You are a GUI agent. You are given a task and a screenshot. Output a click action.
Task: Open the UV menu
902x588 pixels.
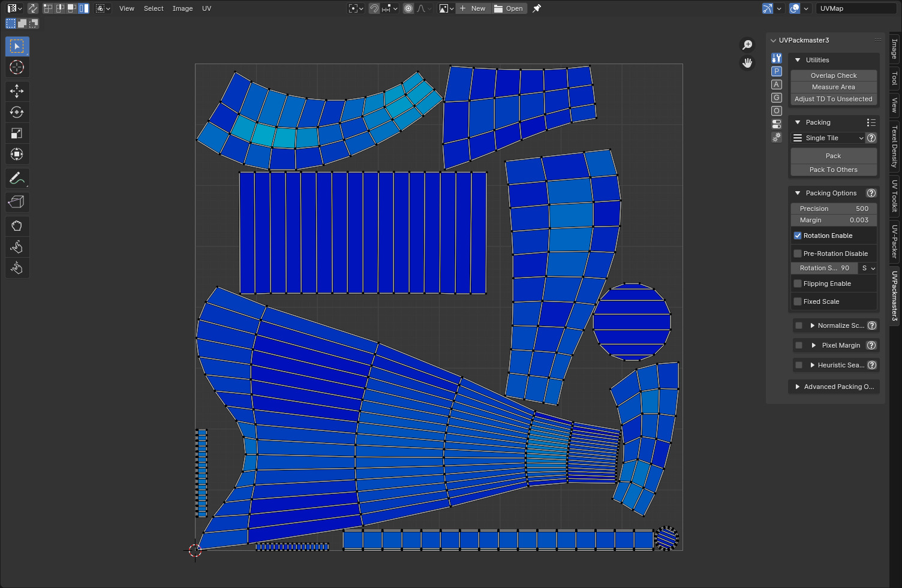tap(206, 8)
